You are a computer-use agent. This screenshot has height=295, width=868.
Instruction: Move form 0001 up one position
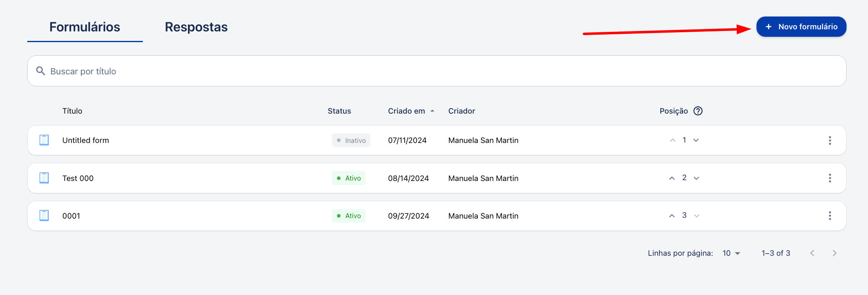pos(672,216)
